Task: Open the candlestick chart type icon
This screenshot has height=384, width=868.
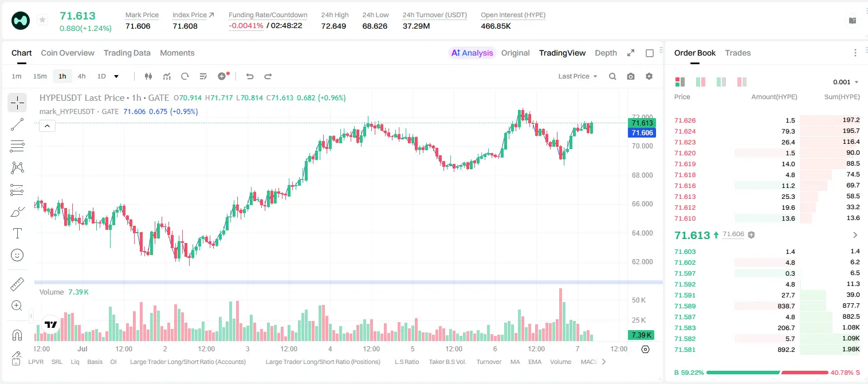Action: click(x=148, y=76)
